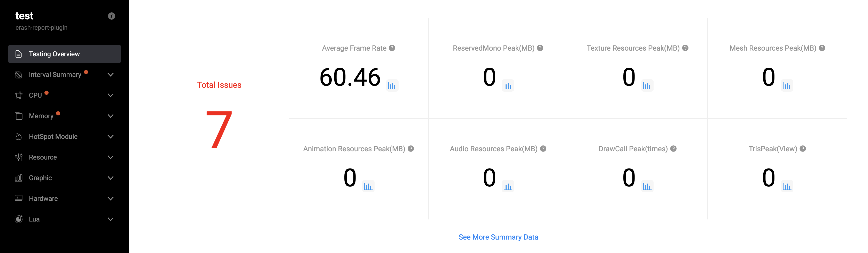The height and width of the screenshot is (253, 868).
Task: Expand the CPU sidebar section
Action: click(x=111, y=95)
